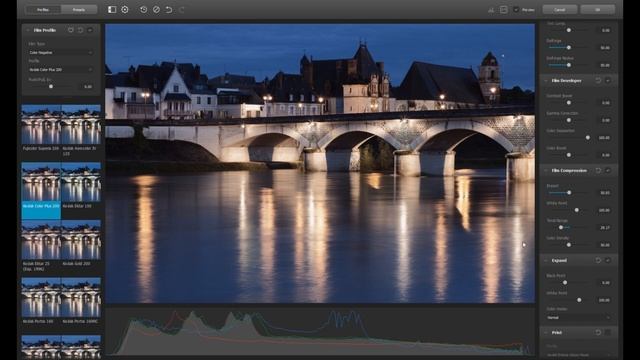Disable the Expand section checkmark

(608, 260)
